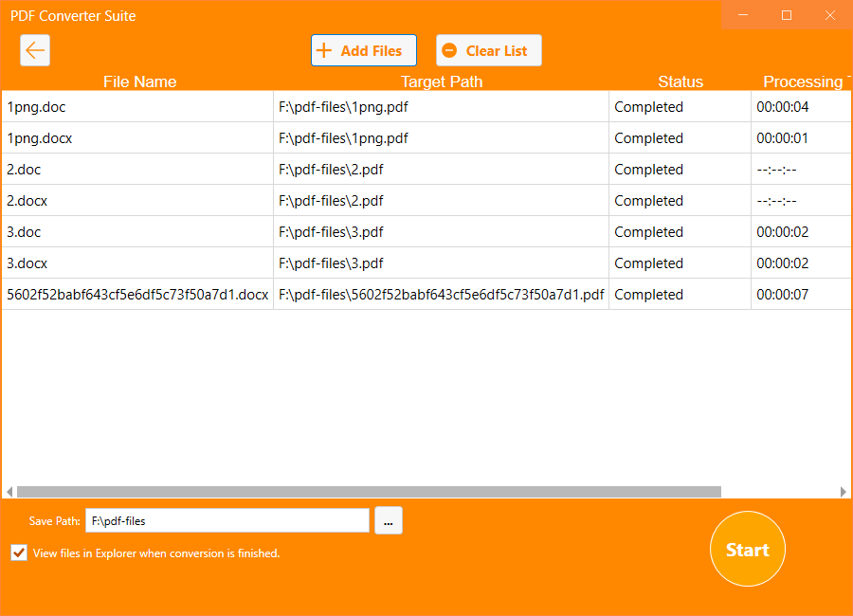Click the right scrollbar arrow

844,491
